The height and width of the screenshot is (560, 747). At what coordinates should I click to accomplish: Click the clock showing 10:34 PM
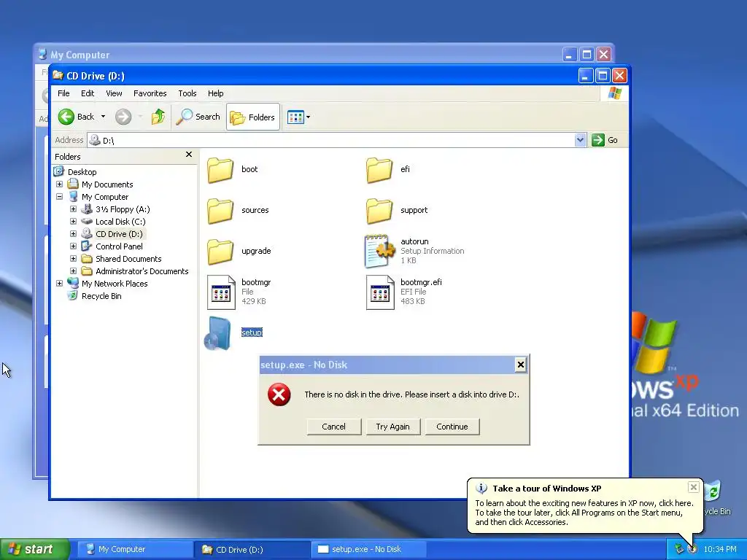(x=720, y=549)
